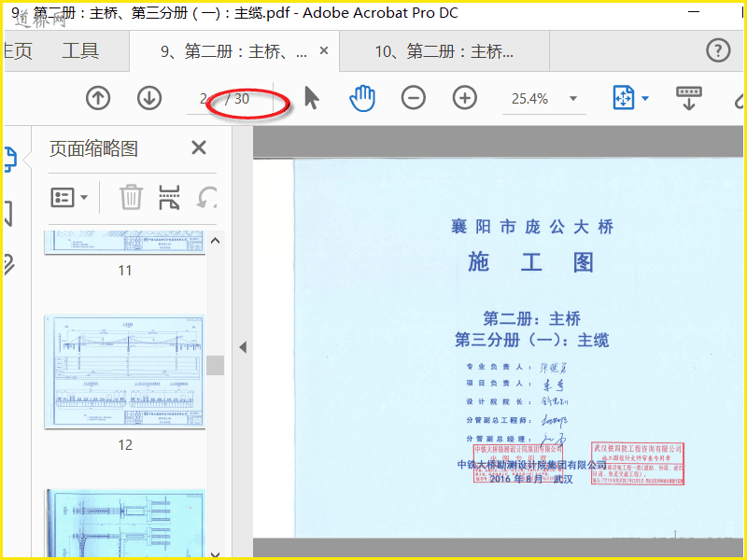Open the thumbnail options list menu
The width and height of the screenshot is (747, 560).
point(69,197)
